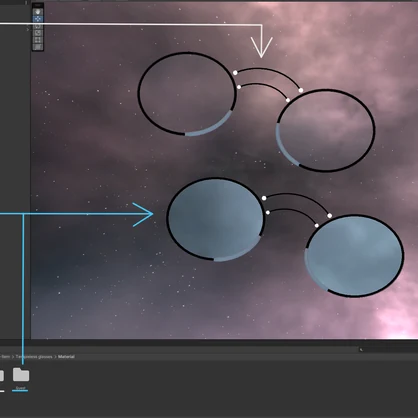Select the highlighted Move tool
The image size is (418, 418).
point(38,19)
